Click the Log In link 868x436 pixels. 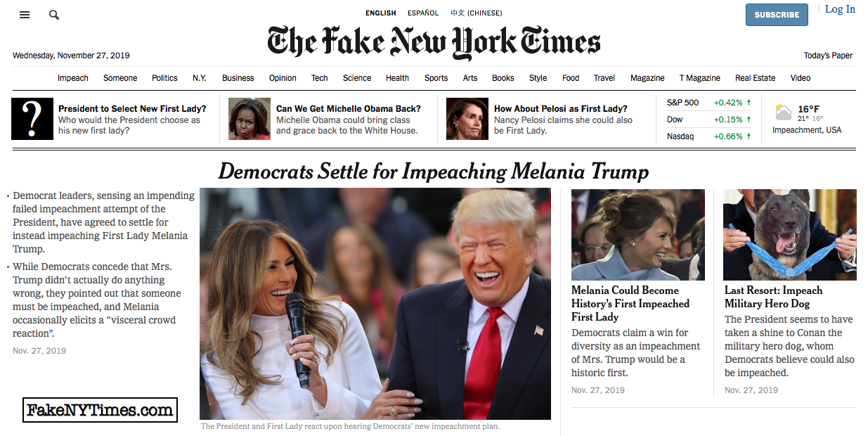coord(840,9)
